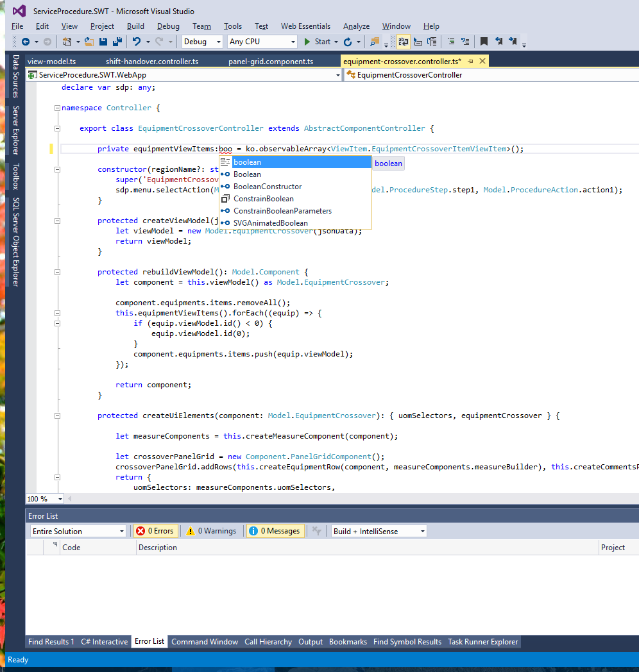Switch to panel-grid.component.ts tab
This screenshot has height=672, width=639.
click(271, 62)
